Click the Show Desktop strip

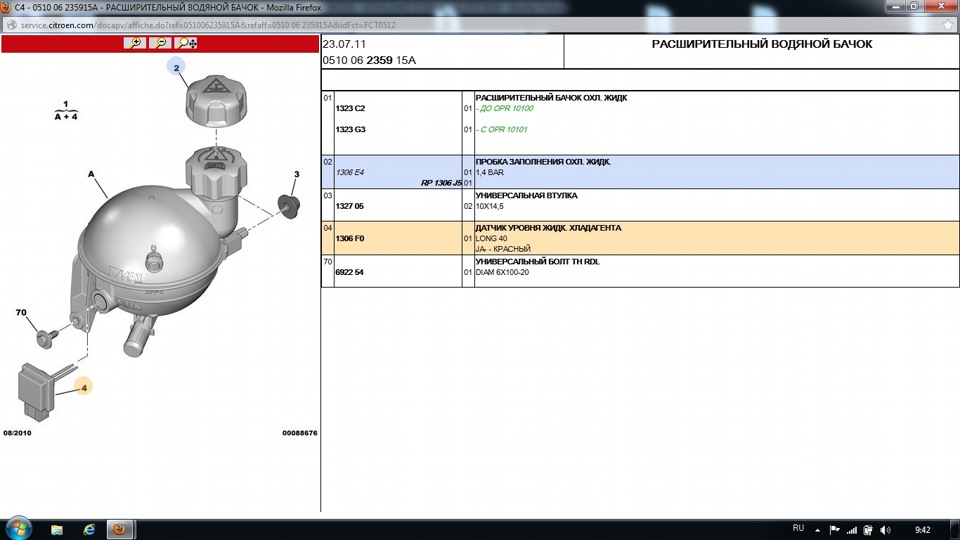[x=955, y=530]
